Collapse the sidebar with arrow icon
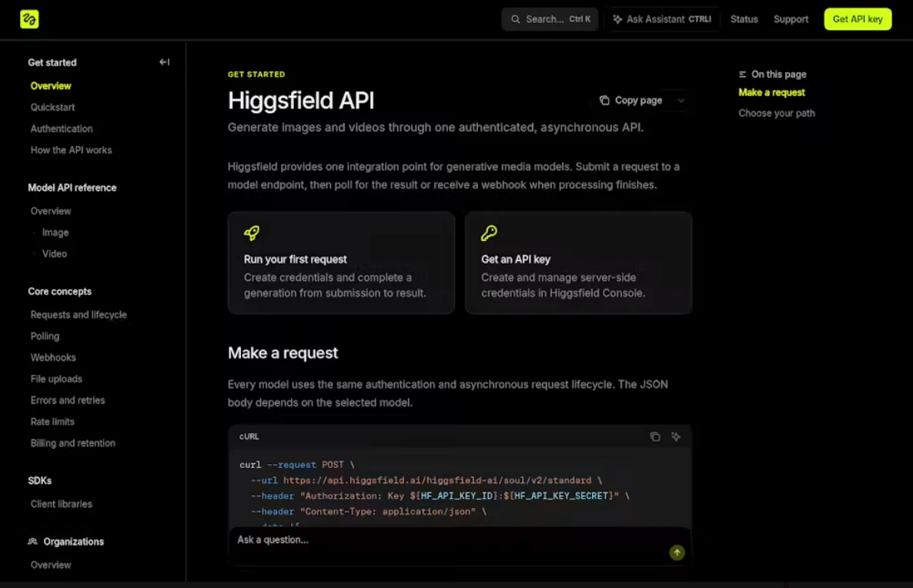This screenshot has height=588, width=913. click(x=164, y=62)
